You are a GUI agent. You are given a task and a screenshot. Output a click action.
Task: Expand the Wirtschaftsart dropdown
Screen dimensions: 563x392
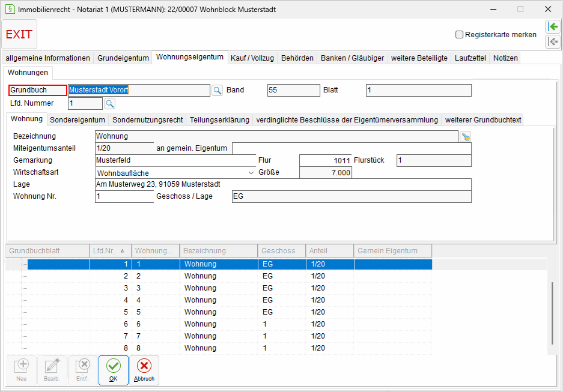point(251,173)
